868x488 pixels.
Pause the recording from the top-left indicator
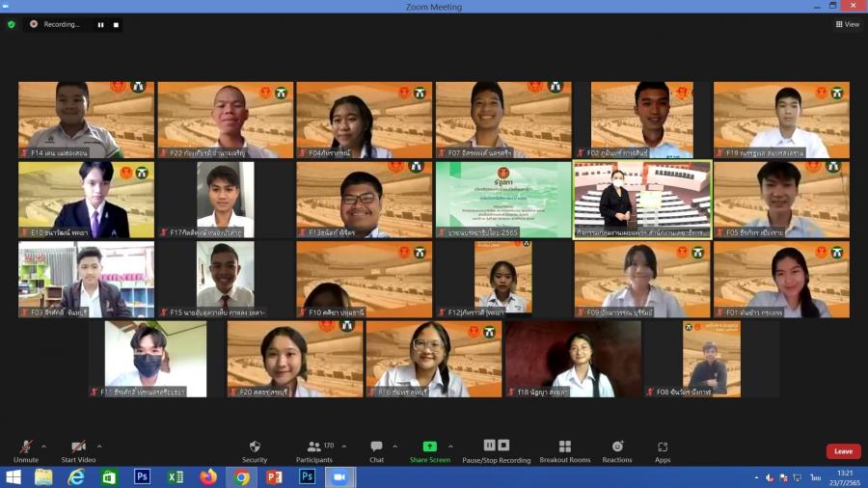(100, 24)
